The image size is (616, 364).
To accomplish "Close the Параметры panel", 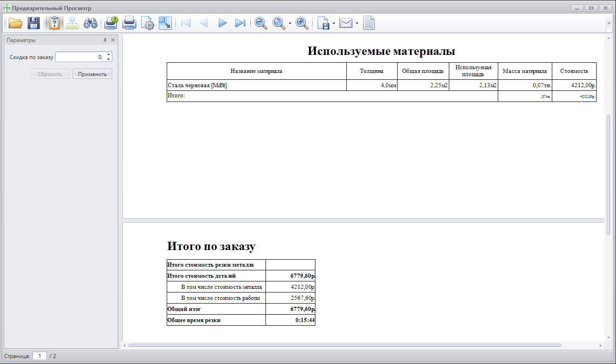I will point(113,40).
